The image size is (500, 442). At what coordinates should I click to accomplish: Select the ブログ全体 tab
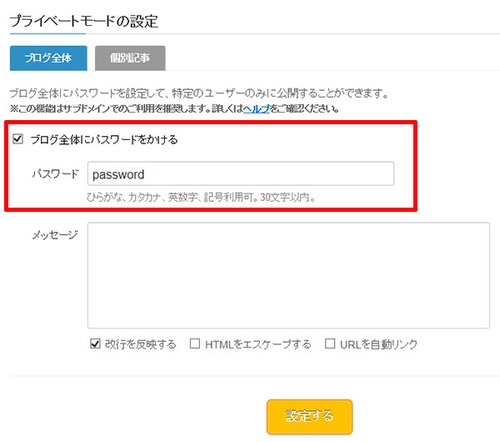pyautogui.click(x=48, y=58)
